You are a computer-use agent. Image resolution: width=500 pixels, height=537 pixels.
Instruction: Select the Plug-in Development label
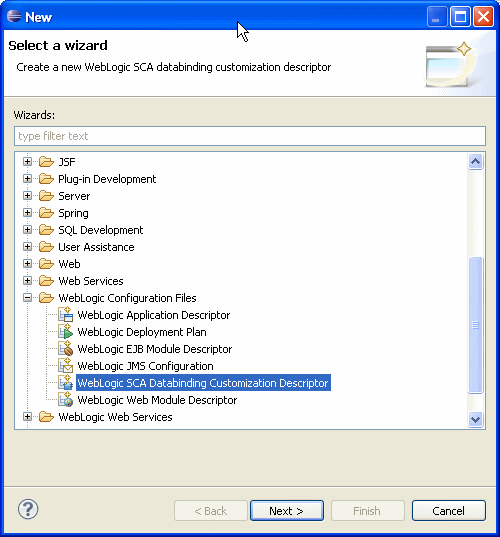pos(107,179)
